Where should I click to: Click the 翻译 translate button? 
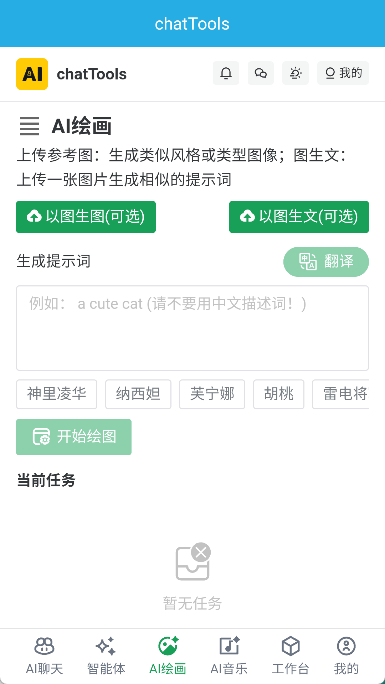tap(326, 262)
